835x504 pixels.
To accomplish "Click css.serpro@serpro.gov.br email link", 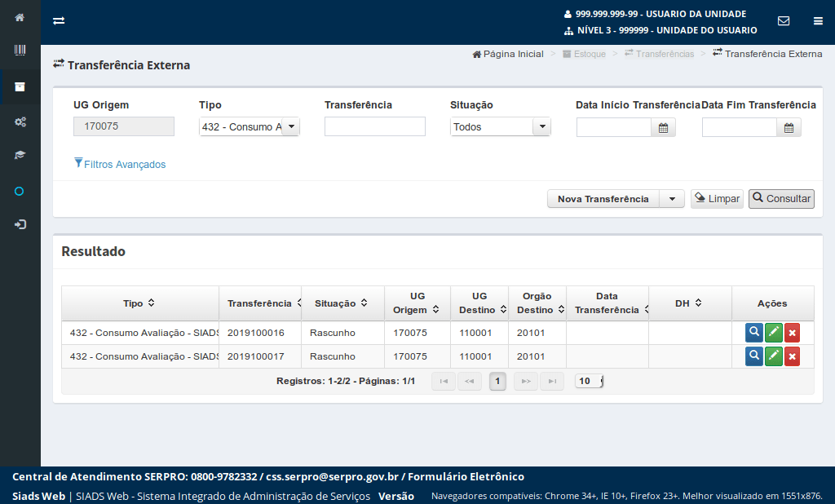I will coord(333,476).
